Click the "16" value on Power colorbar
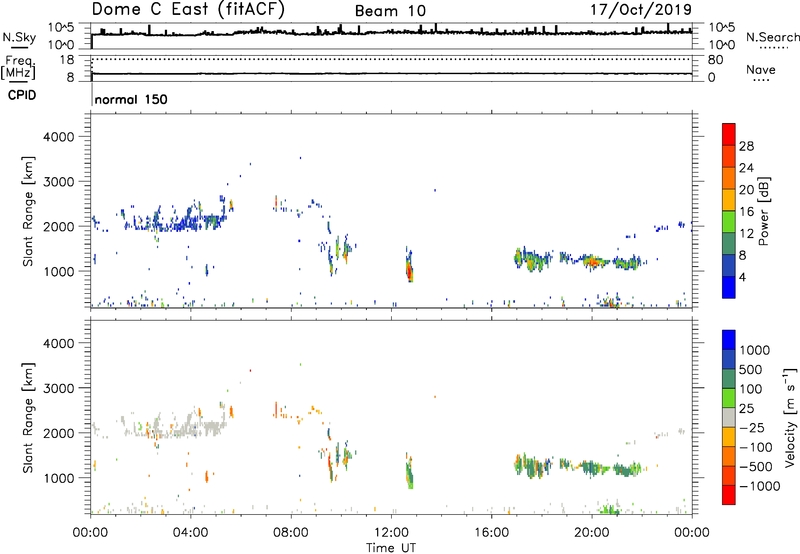 pyautogui.click(x=746, y=212)
